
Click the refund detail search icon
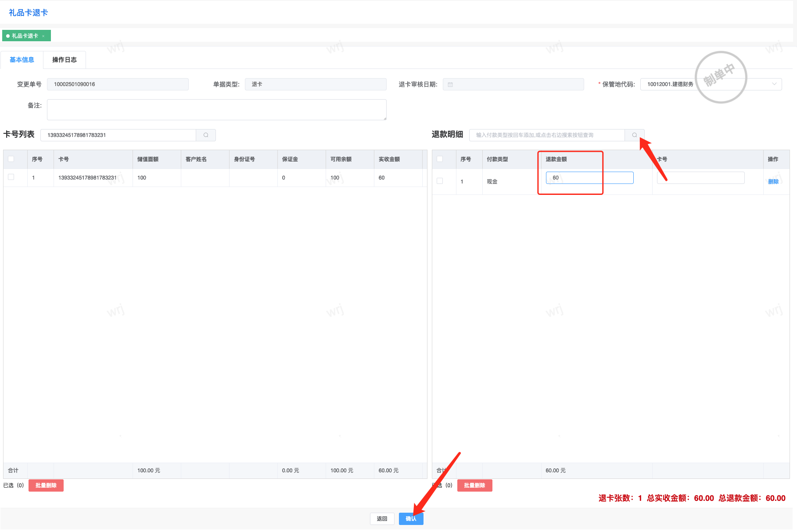pyautogui.click(x=634, y=135)
